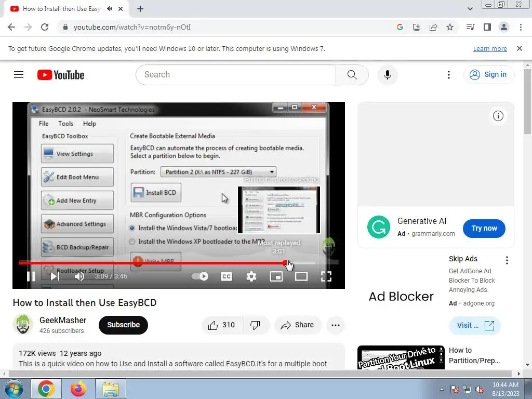This screenshot has height=399, width=532.
Task: Open Partition Your Drive video thumbnail
Action: [401, 357]
